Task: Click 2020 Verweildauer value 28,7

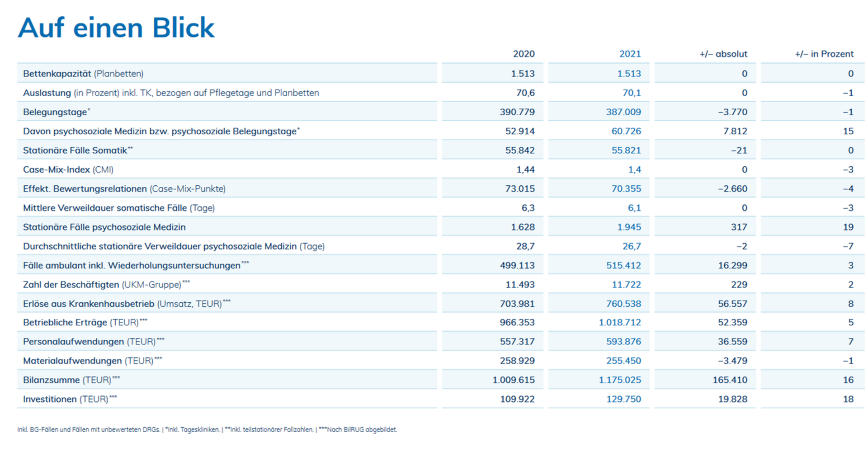Action: point(525,246)
